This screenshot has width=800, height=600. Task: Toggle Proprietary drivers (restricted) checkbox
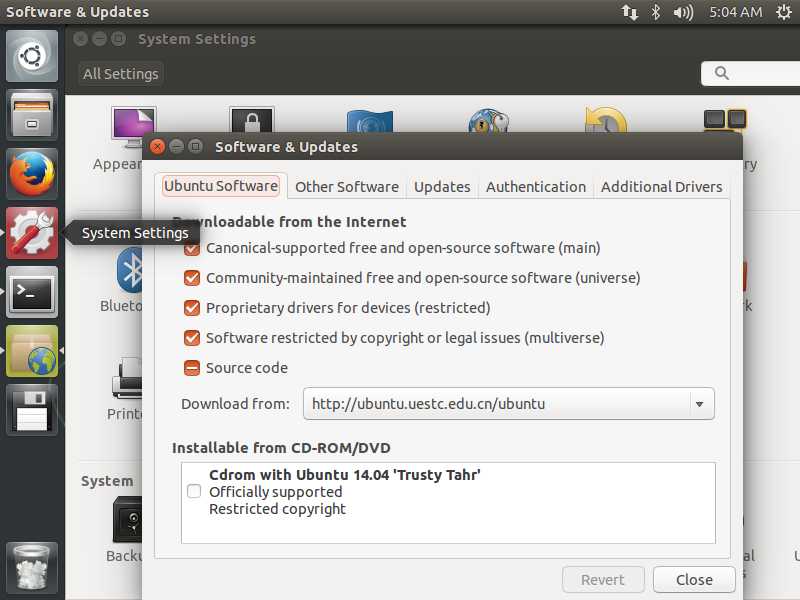coord(192,308)
